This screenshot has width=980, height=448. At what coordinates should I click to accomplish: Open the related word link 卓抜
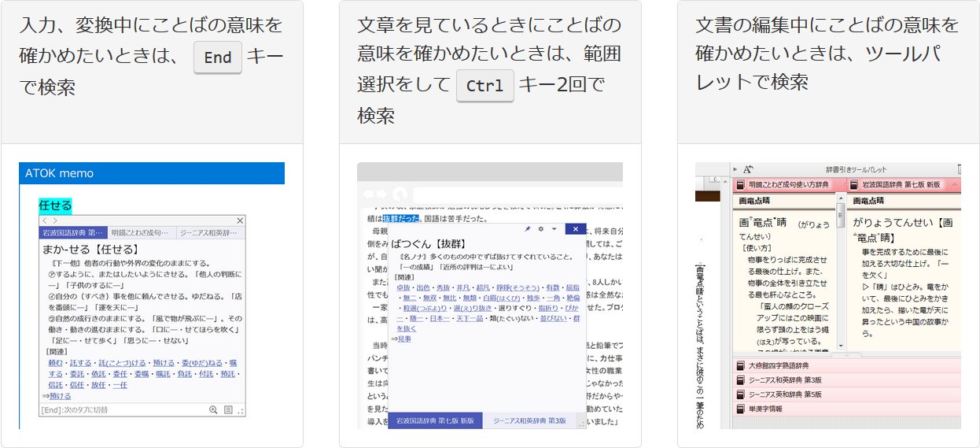(403, 288)
